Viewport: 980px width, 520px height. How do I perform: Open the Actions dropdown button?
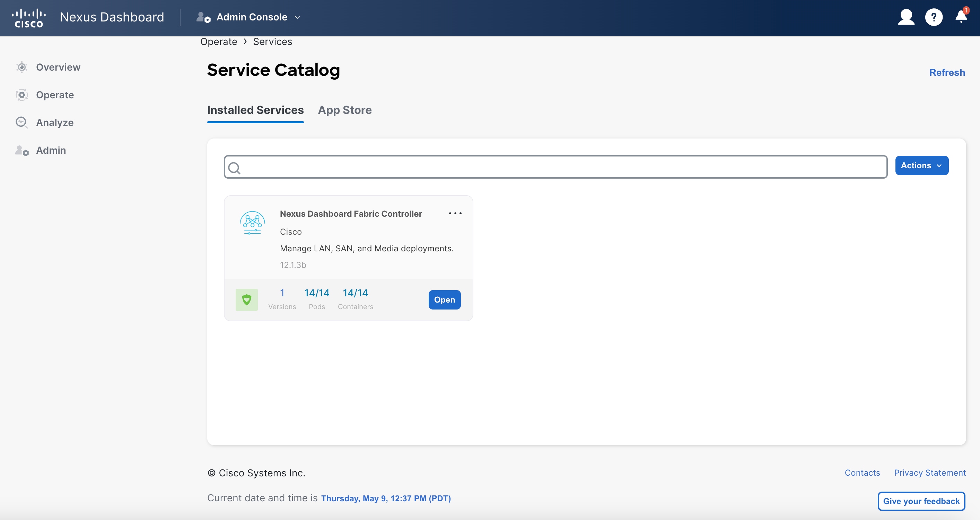pyautogui.click(x=921, y=165)
